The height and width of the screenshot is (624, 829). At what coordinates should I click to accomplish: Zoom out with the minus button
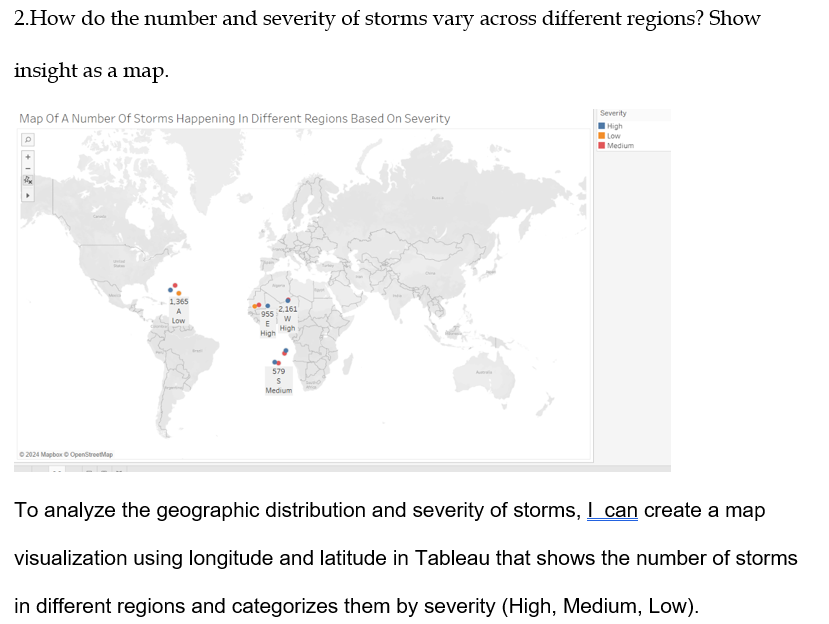point(29,168)
